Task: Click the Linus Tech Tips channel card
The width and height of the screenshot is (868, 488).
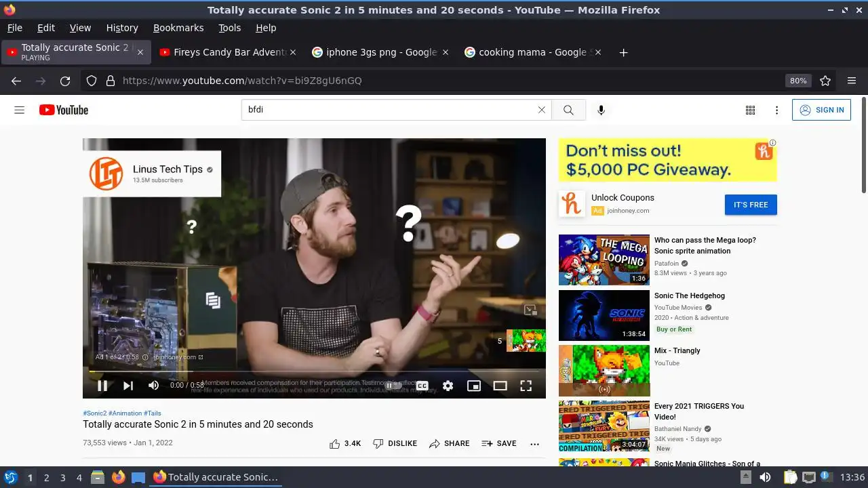Action: 152,174
